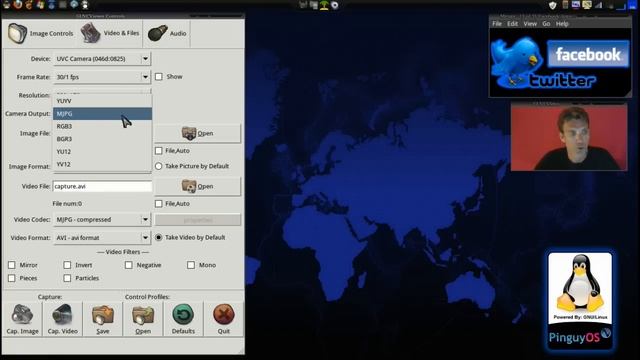Click the Facebook logo badge
The width and height of the screenshot is (640, 360).
coord(588,54)
